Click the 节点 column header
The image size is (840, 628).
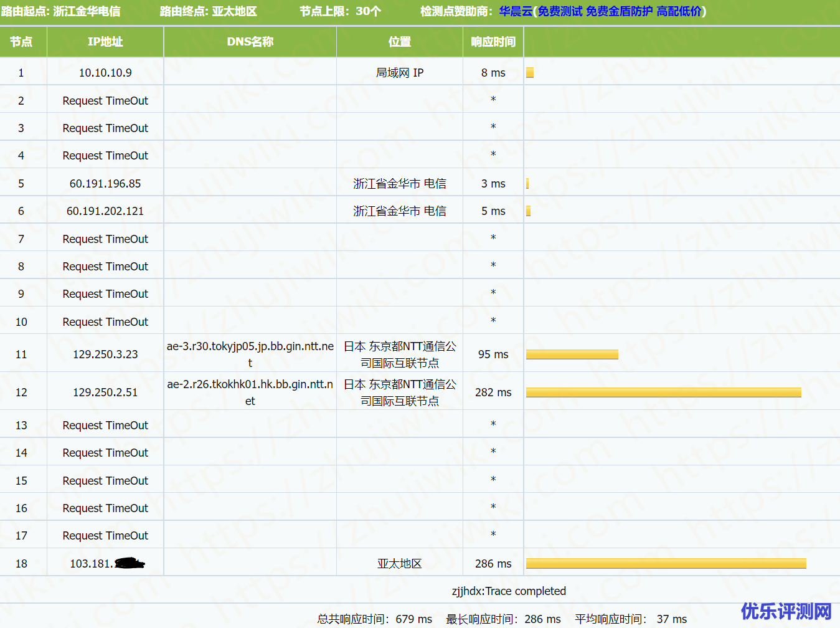[x=21, y=42]
